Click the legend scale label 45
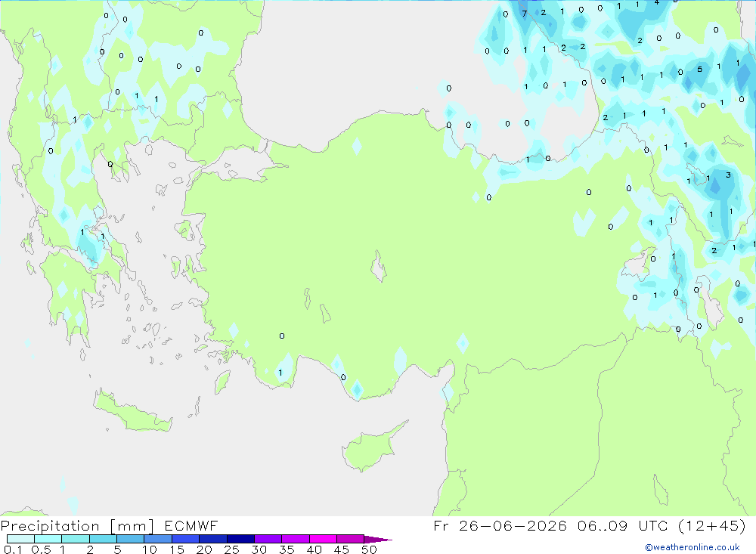The image size is (756, 554). point(342,549)
